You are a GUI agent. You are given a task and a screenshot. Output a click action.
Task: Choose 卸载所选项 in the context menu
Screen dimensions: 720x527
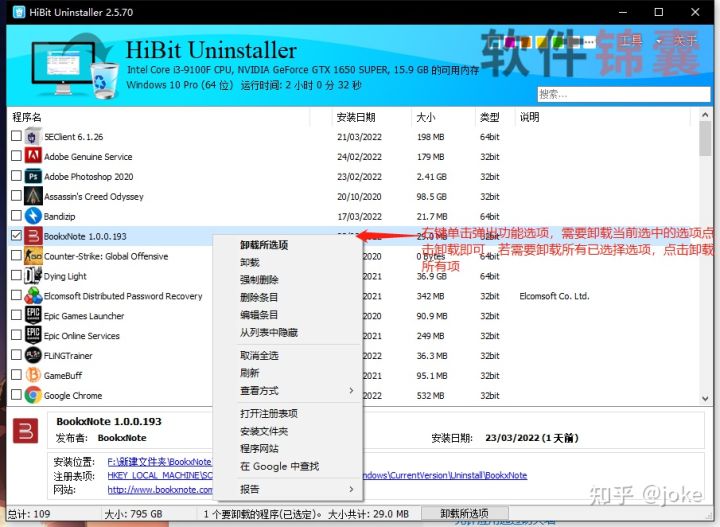pos(288,245)
